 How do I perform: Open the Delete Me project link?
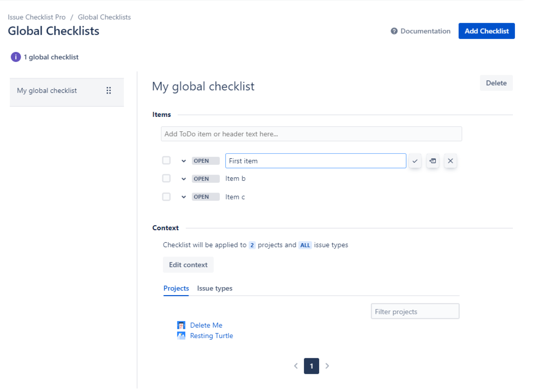click(x=206, y=325)
